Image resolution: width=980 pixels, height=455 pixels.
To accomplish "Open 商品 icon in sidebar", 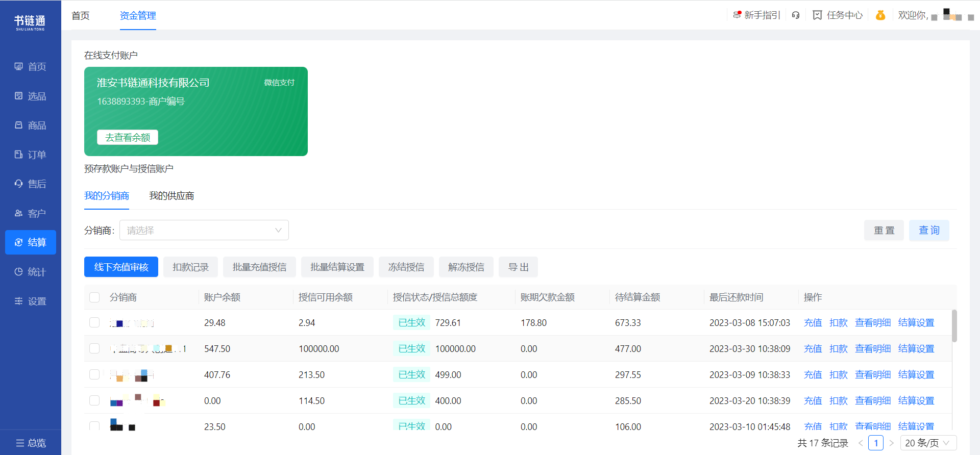I will pos(19,125).
